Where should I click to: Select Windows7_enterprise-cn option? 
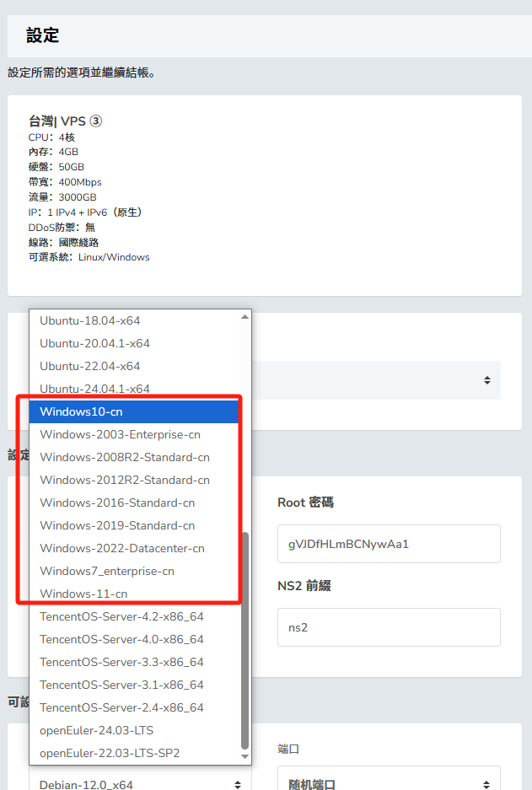[134, 571]
